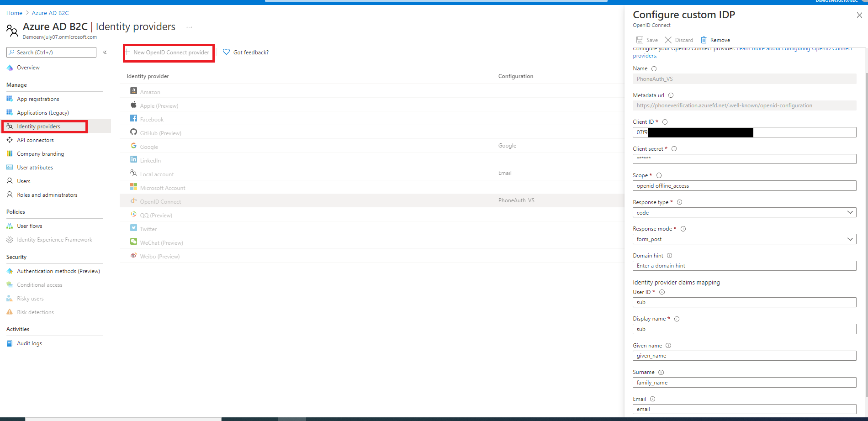Open the Learn more about OpenID Connect link

coord(794,49)
